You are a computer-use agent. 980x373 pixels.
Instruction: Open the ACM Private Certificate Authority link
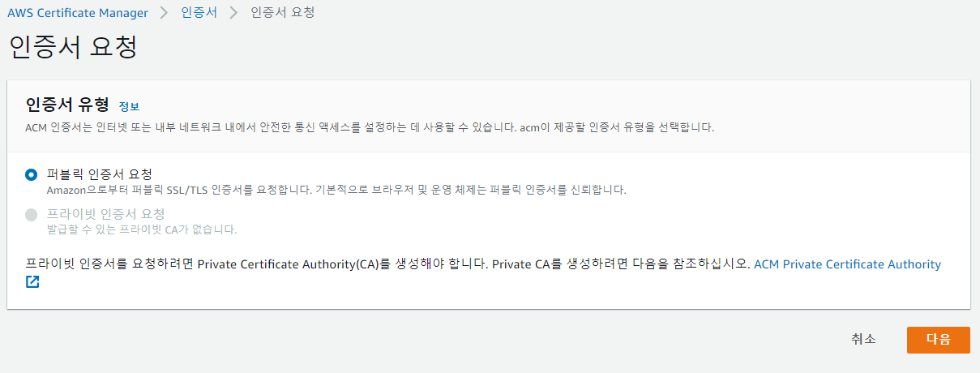(x=848, y=264)
